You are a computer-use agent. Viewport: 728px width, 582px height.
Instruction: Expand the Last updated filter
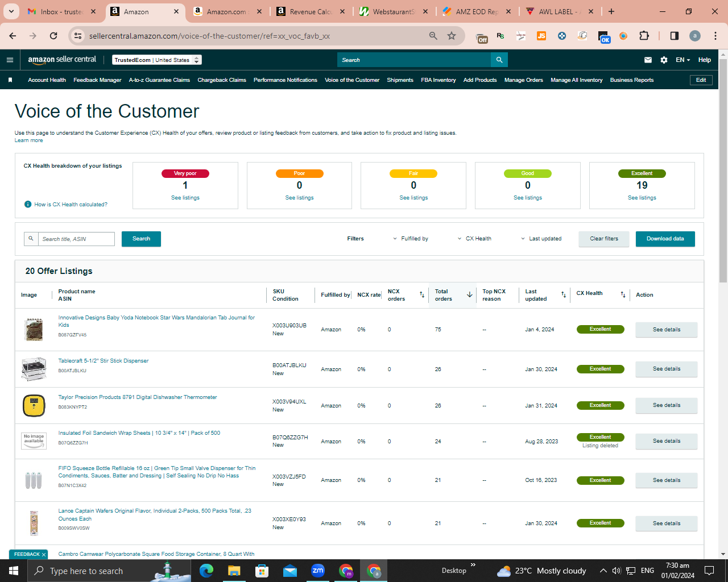(541, 239)
